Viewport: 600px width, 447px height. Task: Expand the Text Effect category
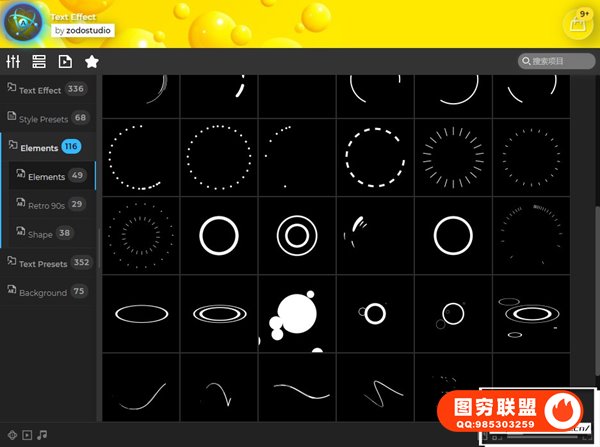tap(48, 90)
